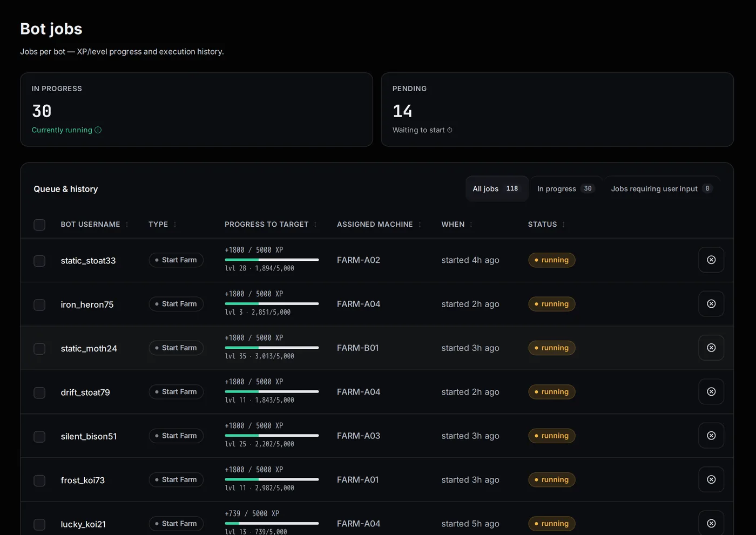The width and height of the screenshot is (756, 535).
Task: Cancel the static_moth24 job
Action: tap(711, 348)
